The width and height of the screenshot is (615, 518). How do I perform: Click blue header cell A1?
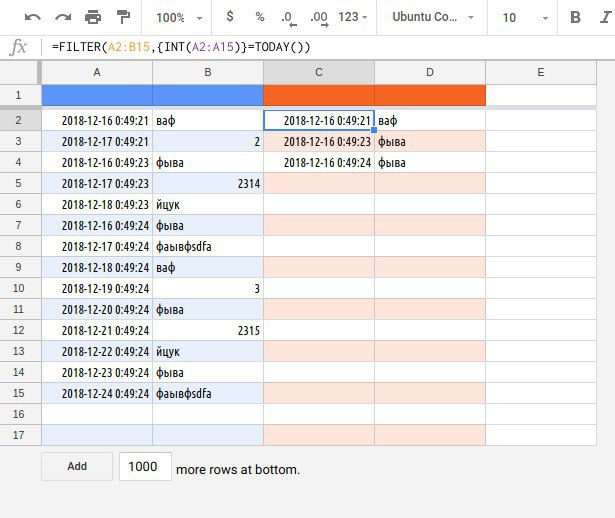(97, 95)
